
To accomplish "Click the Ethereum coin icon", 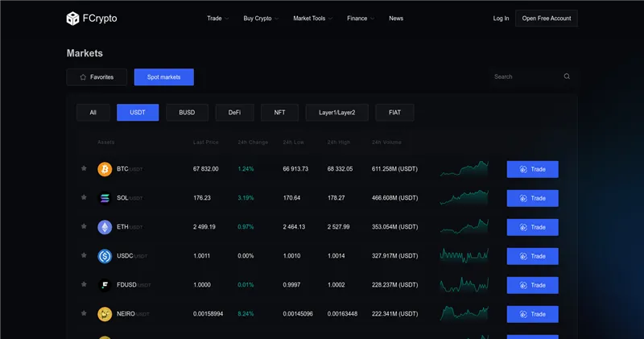I will 105,227.
